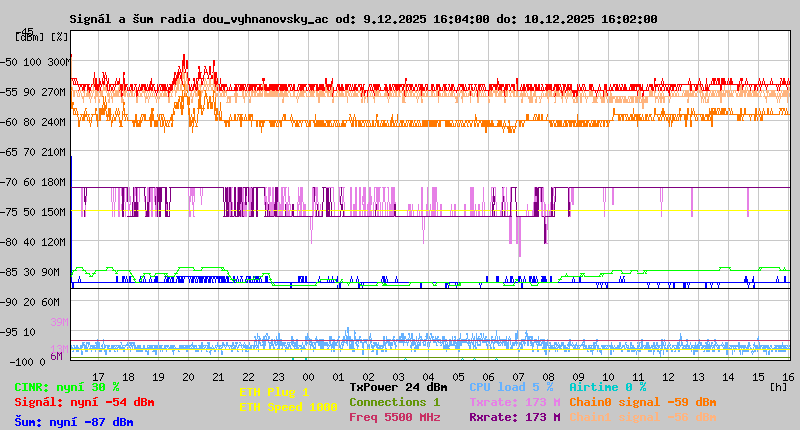Click the pink '39M' rate marker label
Viewport: 800px width, 430px height.
[x=59, y=322]
